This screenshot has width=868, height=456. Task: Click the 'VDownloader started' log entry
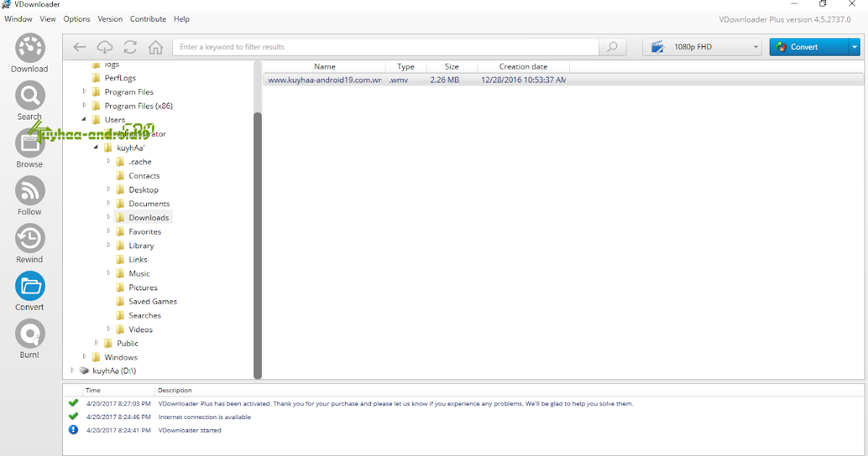click(190, 430)
